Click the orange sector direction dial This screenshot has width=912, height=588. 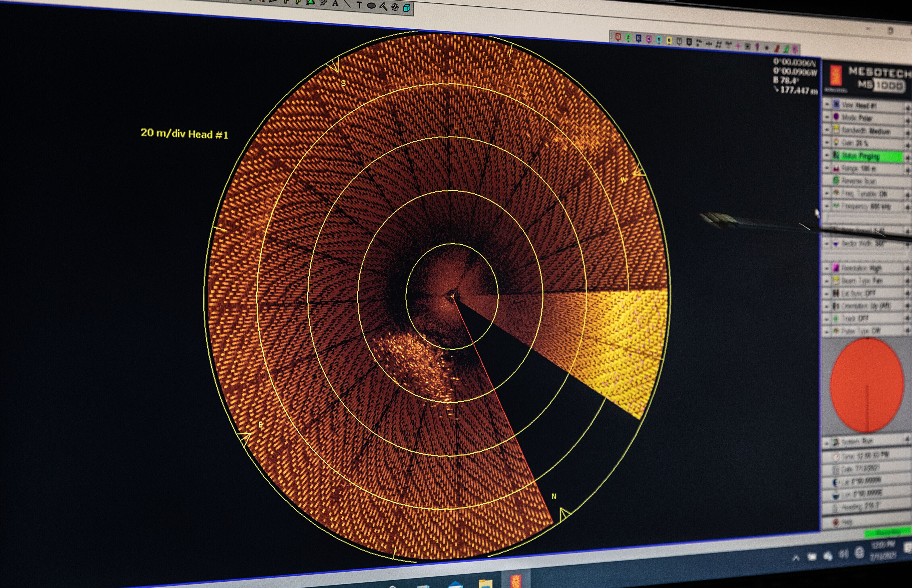point(867,386)
